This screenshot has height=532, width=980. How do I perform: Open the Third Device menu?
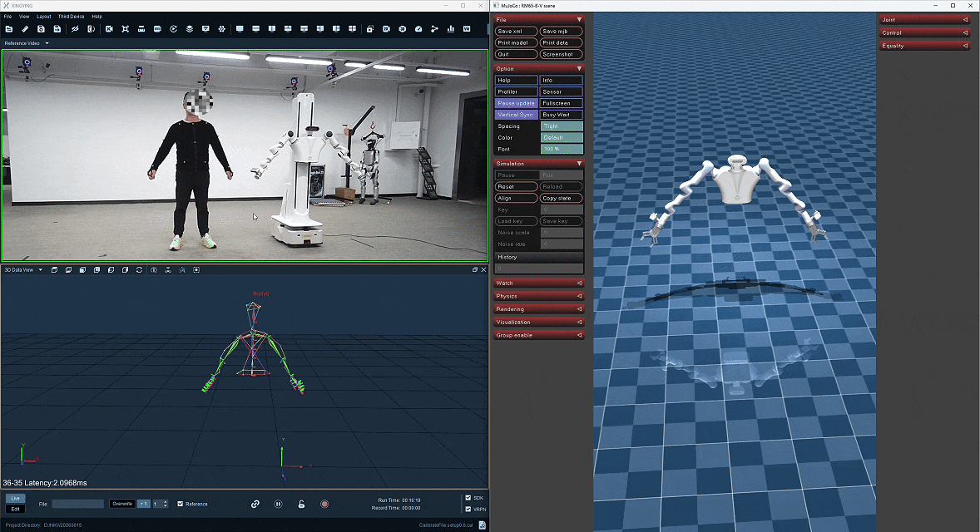pyautogui.click(x=72, y=17)
